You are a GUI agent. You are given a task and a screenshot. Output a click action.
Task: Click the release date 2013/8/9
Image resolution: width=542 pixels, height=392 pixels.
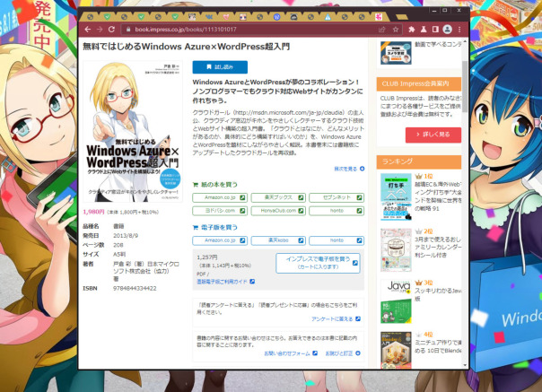click(126, 236)
